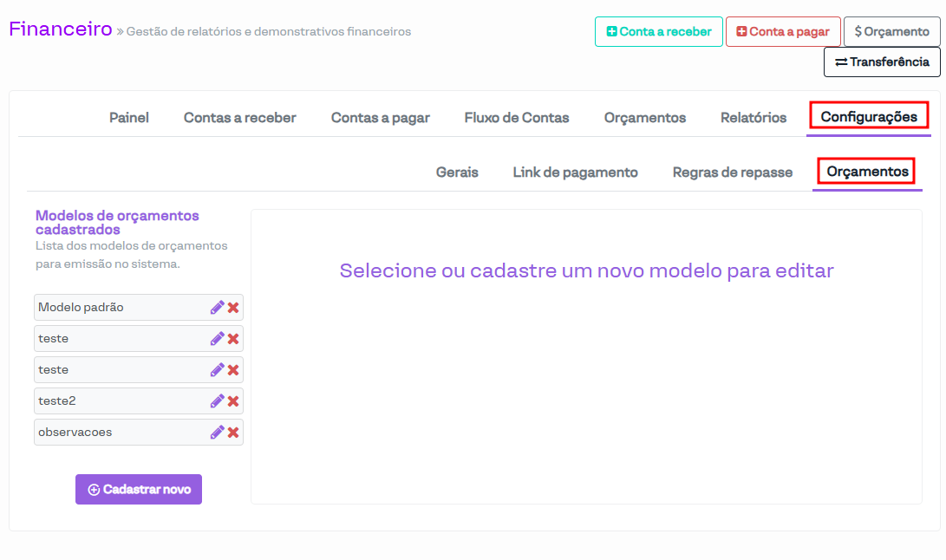Edit the Modelo padrão template via pencil icon

click(x=217, y=308)
